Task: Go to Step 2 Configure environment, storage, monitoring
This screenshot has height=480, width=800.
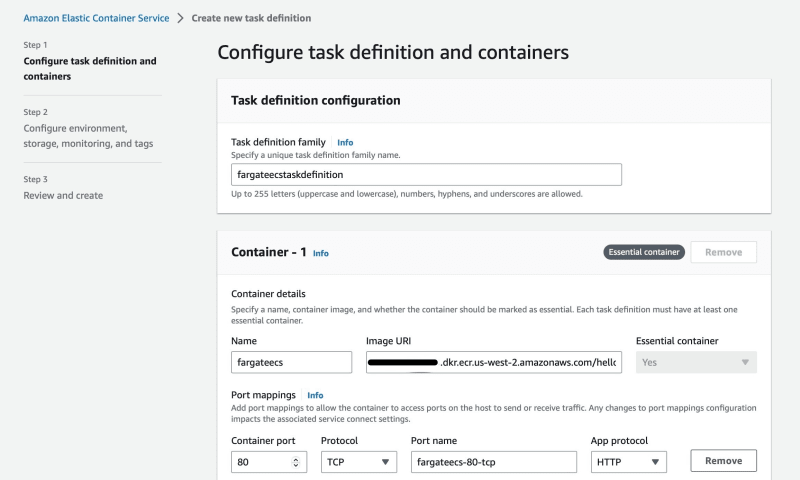Action: (88, 136)
